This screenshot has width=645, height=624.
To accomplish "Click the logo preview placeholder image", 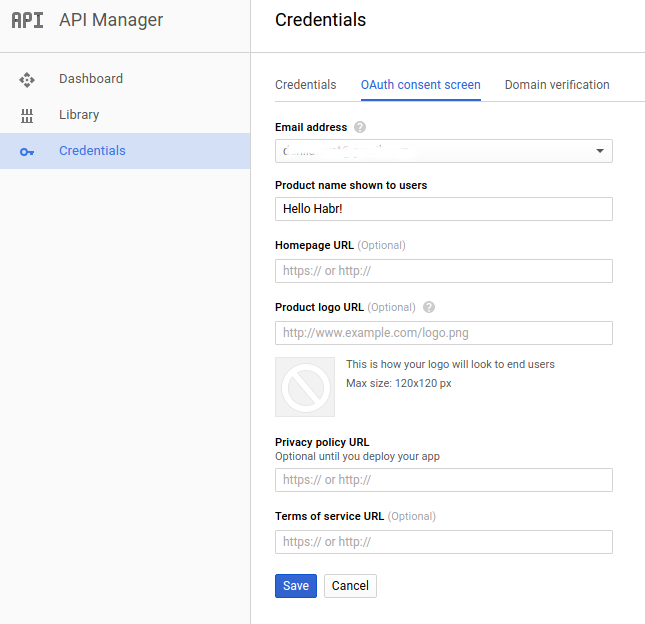I will [305, 386].
